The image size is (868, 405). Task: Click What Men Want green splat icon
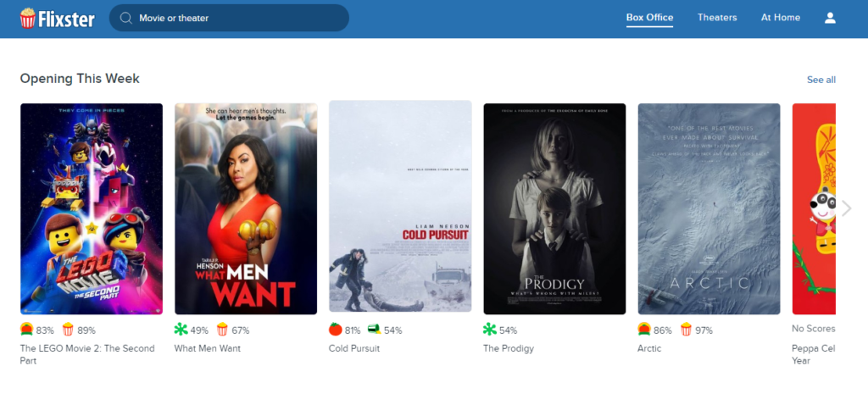(181, 330)
